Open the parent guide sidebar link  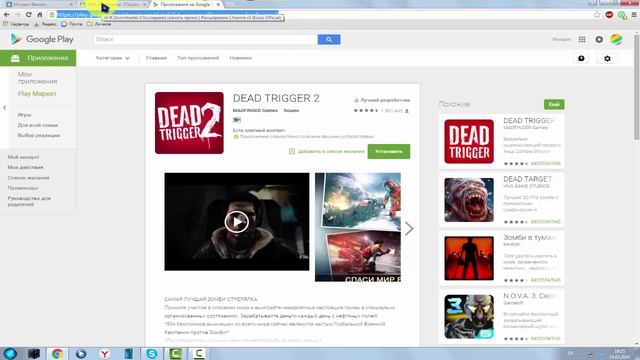(x=29, y=201)
